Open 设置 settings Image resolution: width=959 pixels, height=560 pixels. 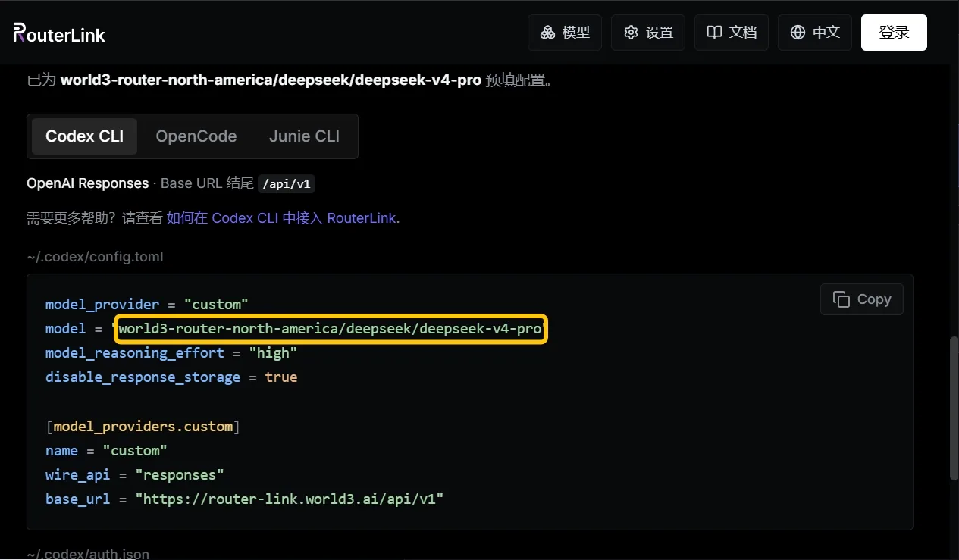point(648,33)
